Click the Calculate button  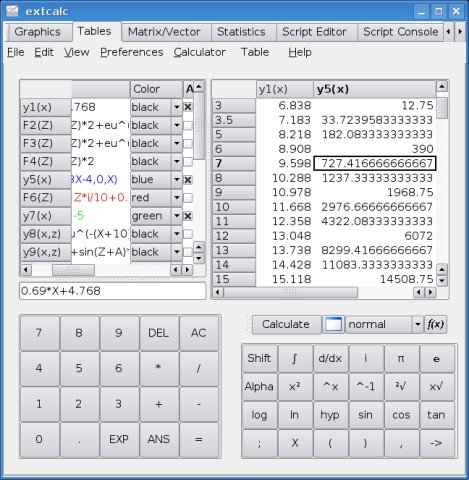click(x=286, y=324)
